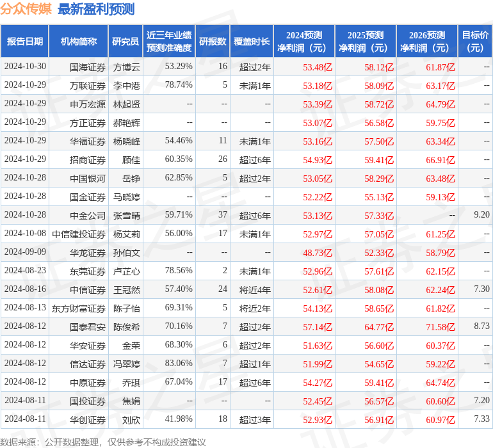Click the 数据来源 footer note
This screenshot has width=493, height=448.
tap(103, 442)
